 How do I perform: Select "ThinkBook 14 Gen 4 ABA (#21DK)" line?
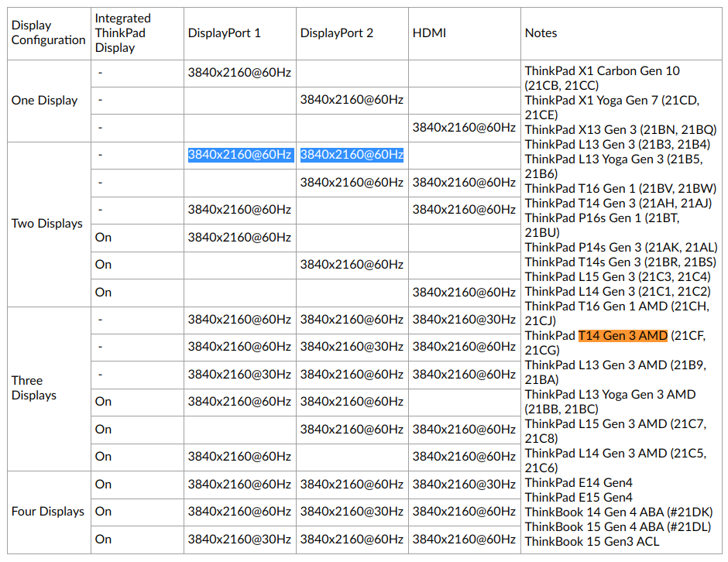pyautogui.click(x=619, y=512)
